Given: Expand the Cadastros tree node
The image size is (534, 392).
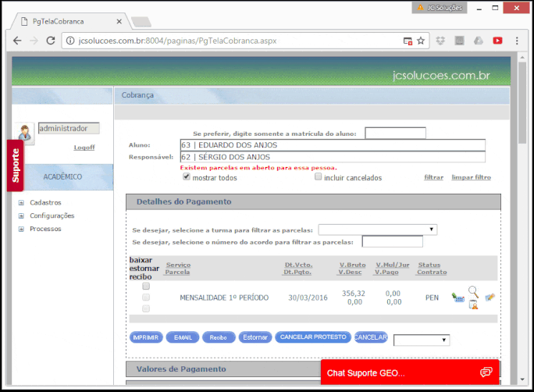Looking at the screenshot, I should click(21, 203).
